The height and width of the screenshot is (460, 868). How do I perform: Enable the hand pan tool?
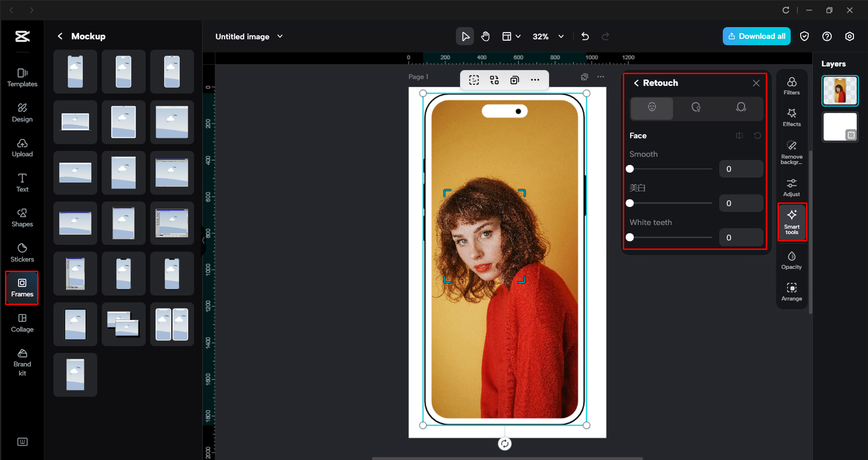(x=485, y=36)
